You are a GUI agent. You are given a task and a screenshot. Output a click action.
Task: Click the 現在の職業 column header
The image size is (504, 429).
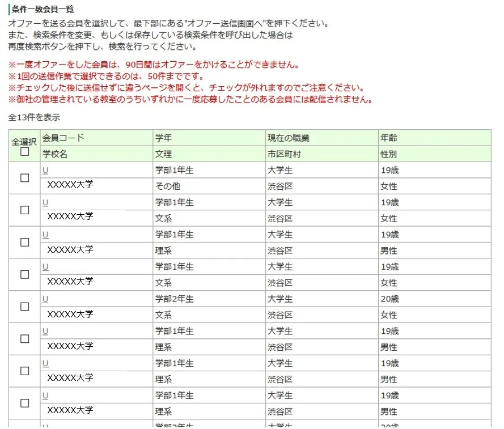[289, 138]
